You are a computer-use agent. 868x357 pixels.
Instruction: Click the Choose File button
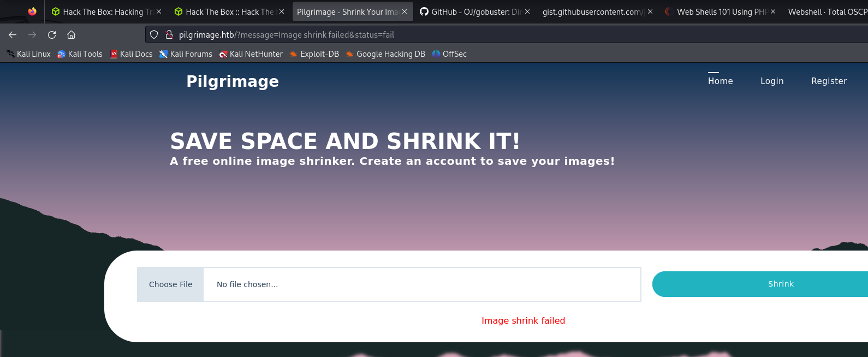click(x=170, y=284)
